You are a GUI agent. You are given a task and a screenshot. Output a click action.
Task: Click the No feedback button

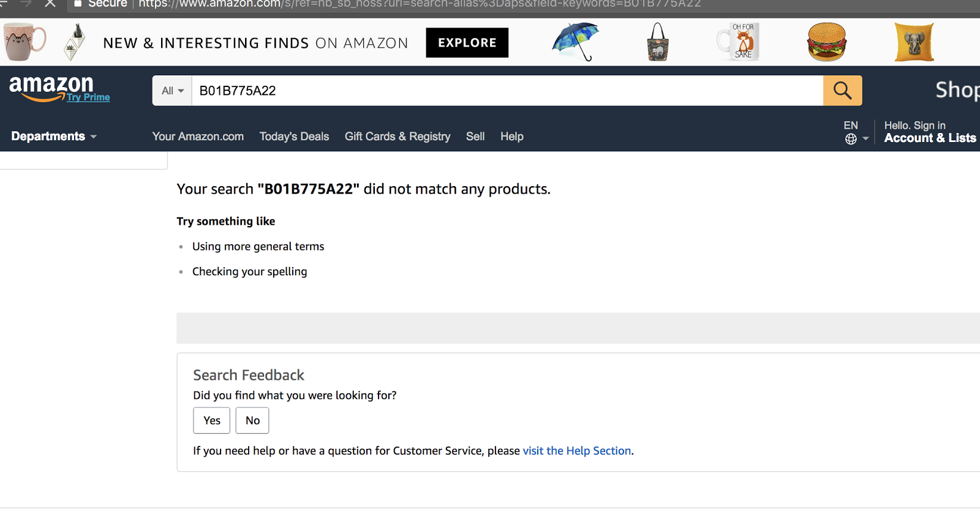252,420
